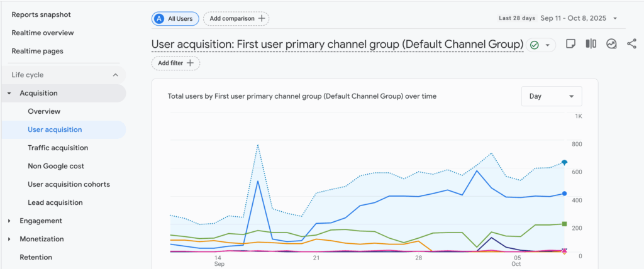This screenshot has height=269, width=644.
Task: Open the annotations note icon
Action: [x=570, y=44]
